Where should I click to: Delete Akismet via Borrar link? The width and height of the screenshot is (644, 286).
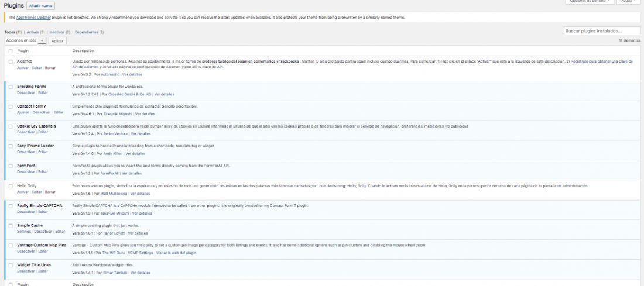tap(50, 68)
